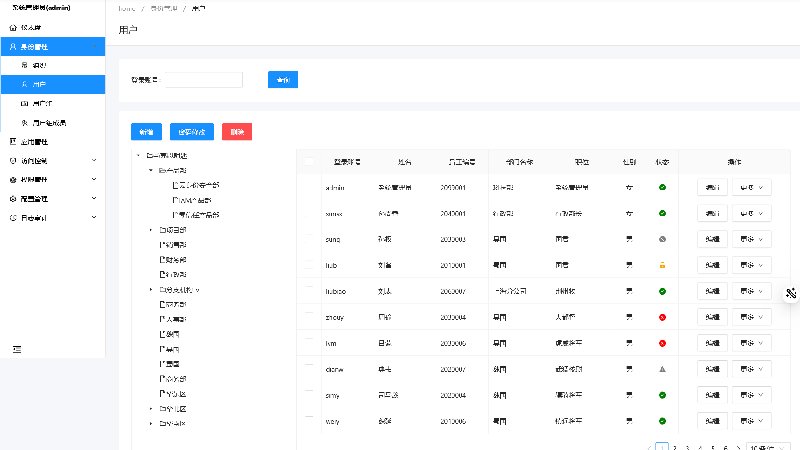Click the edit button in the zhouy row
800x450 pixels.
coord(712,317)
